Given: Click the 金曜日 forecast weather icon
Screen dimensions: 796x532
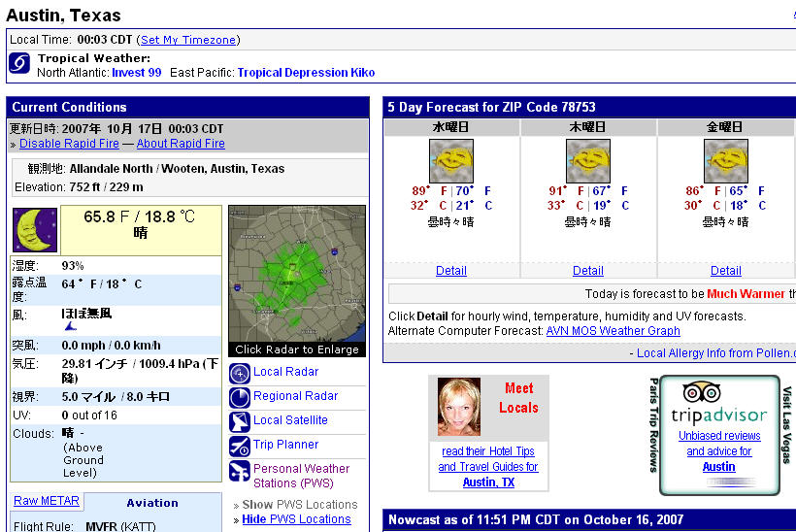Looking at the screenshot, I should (726, 161).
